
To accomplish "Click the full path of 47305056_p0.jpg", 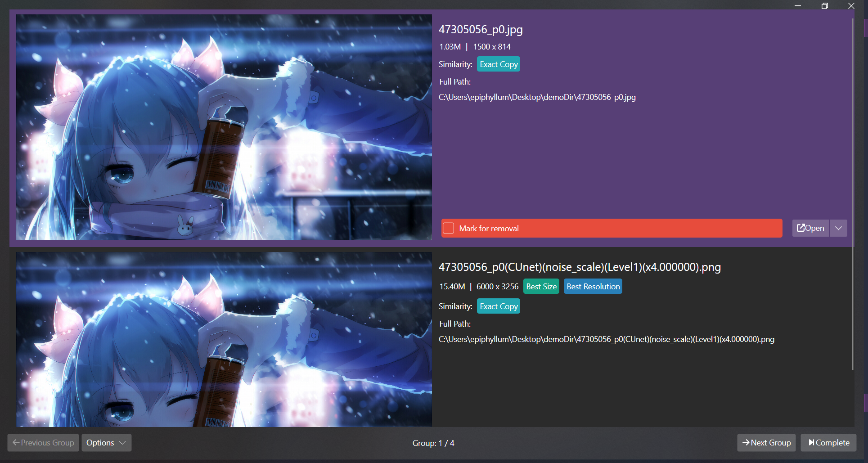I will point(537,97).
